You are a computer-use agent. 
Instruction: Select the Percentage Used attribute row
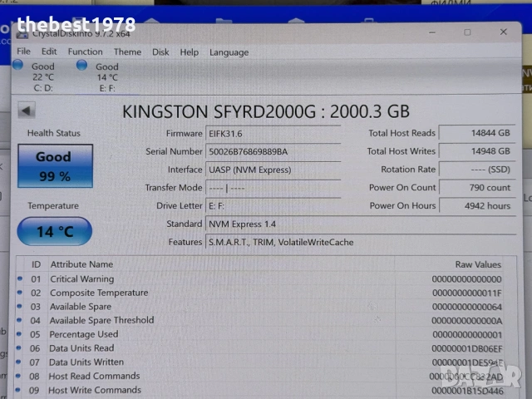coord(260,334)
